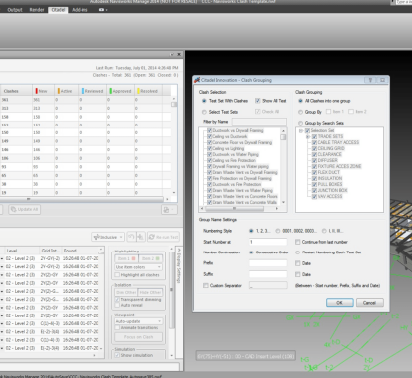Image resolution: width=412 pixels, height=378 pixels.
Task: Switch to the Output ribbon tab
Action: click(x=15, y=10)
